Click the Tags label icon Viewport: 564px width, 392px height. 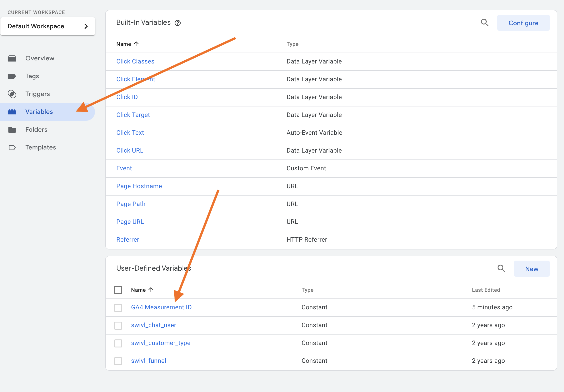pyautogui.click(x=12, y=76)
